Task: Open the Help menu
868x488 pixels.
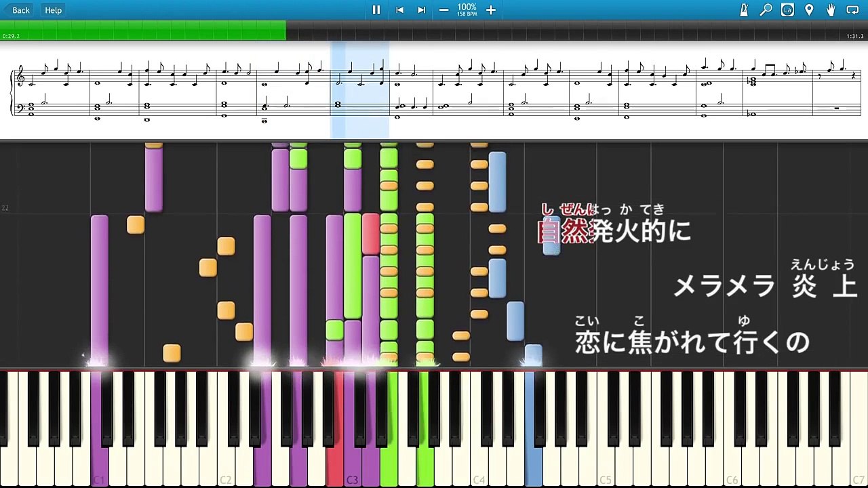Action: point(53,10)
